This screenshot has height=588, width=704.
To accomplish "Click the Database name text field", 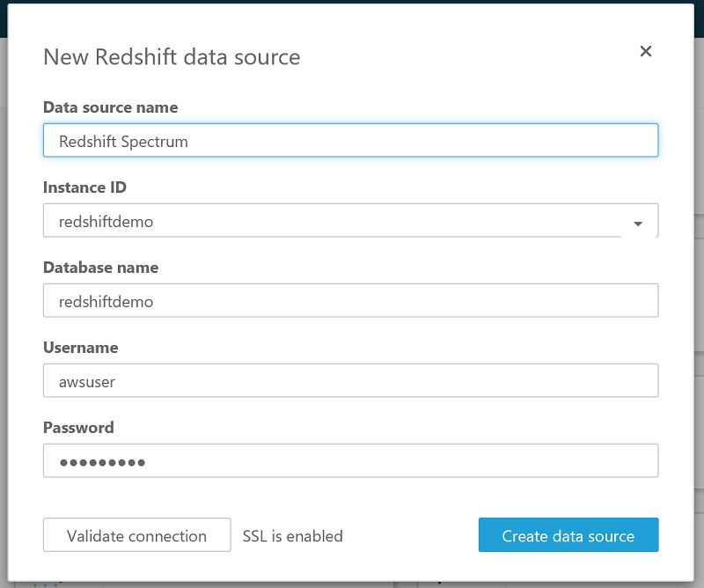I will [x=350, y=301].
